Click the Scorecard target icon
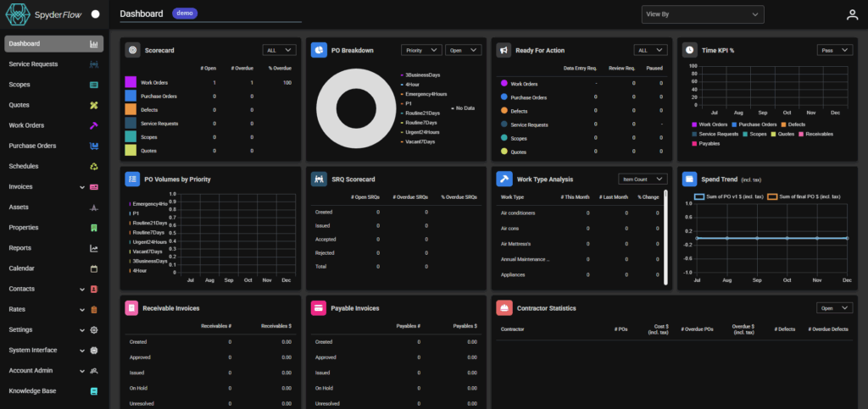The image size is (868, 409). click(132, 50)
